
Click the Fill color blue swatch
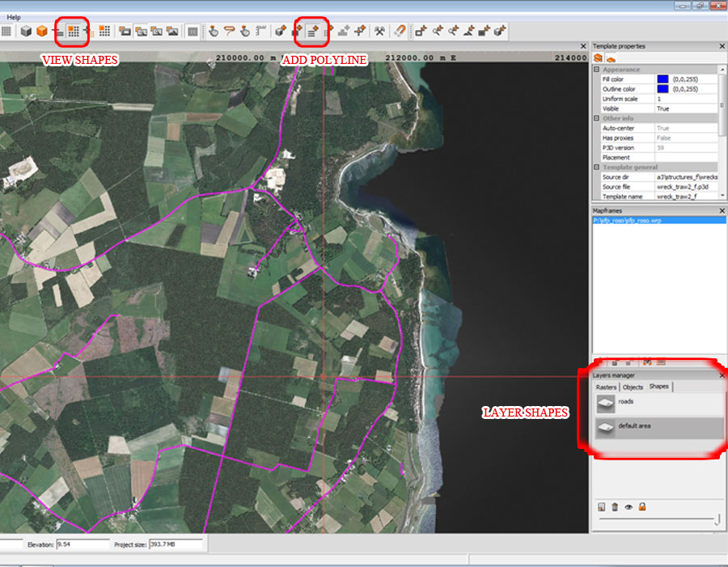(x=662, y=79)
